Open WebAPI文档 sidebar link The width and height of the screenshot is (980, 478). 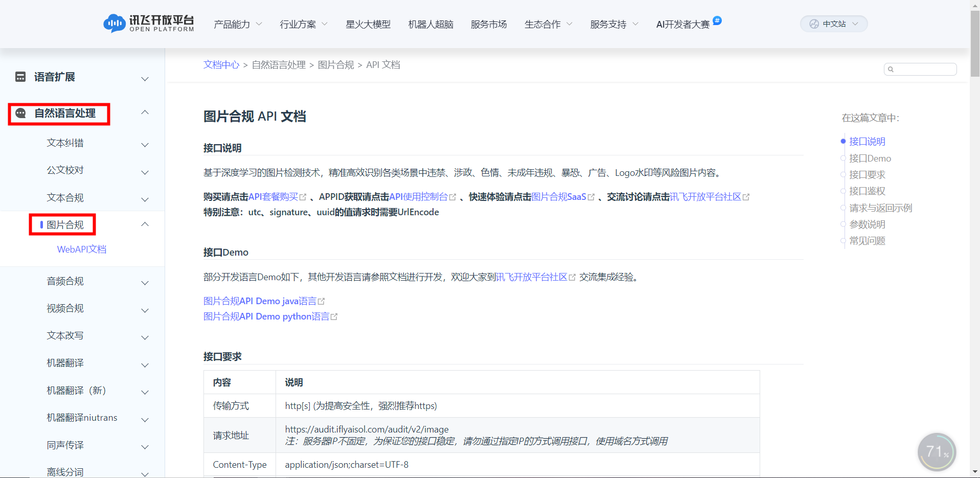(82, 249)
